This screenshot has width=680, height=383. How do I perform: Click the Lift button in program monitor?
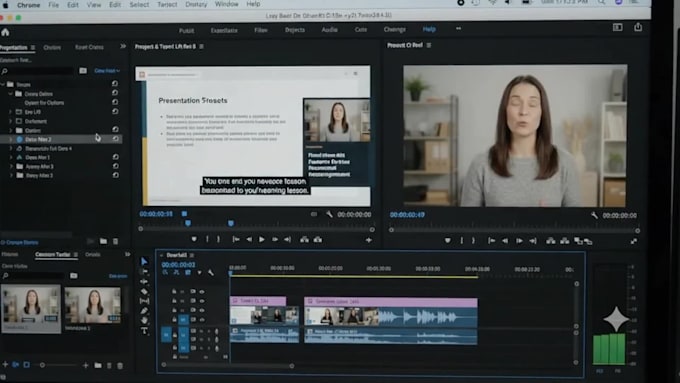(551, 241)
